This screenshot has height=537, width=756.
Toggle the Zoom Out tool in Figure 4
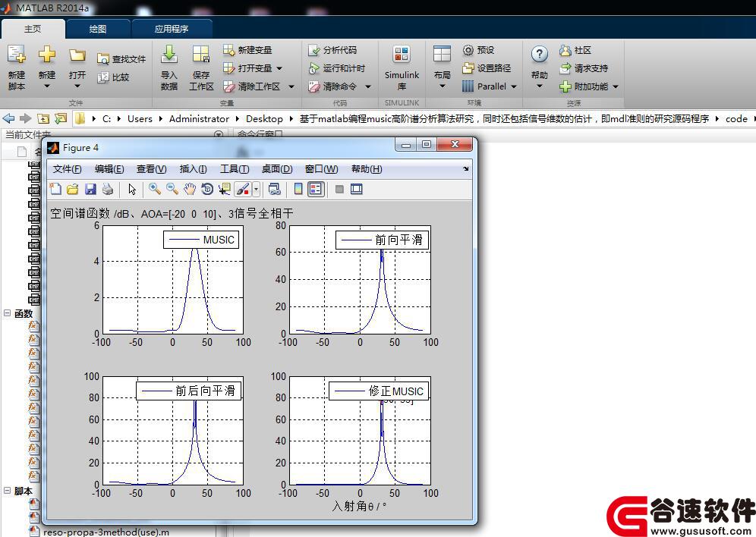coord(172,189)
